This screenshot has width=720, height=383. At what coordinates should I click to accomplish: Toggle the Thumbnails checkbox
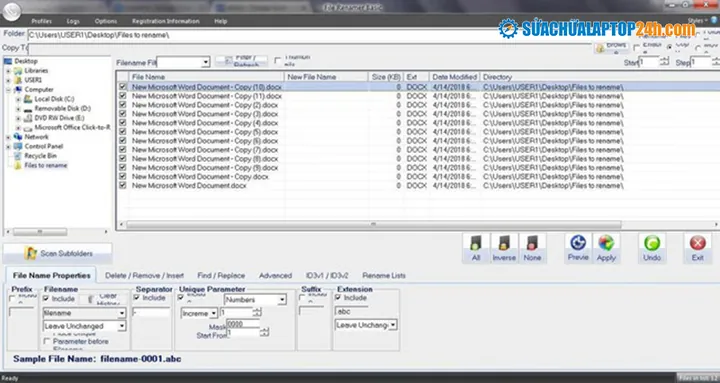[277, 61]
